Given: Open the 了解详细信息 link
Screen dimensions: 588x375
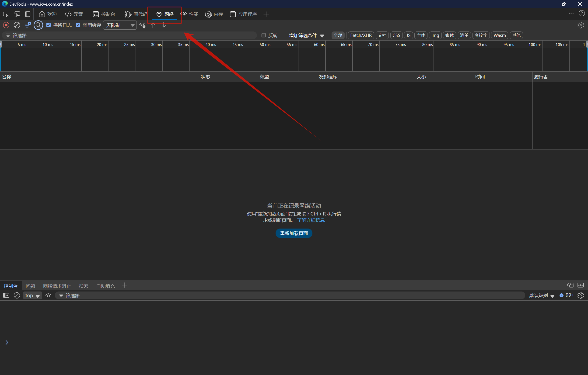Looking at the screenshot, I should click(311, 220).
